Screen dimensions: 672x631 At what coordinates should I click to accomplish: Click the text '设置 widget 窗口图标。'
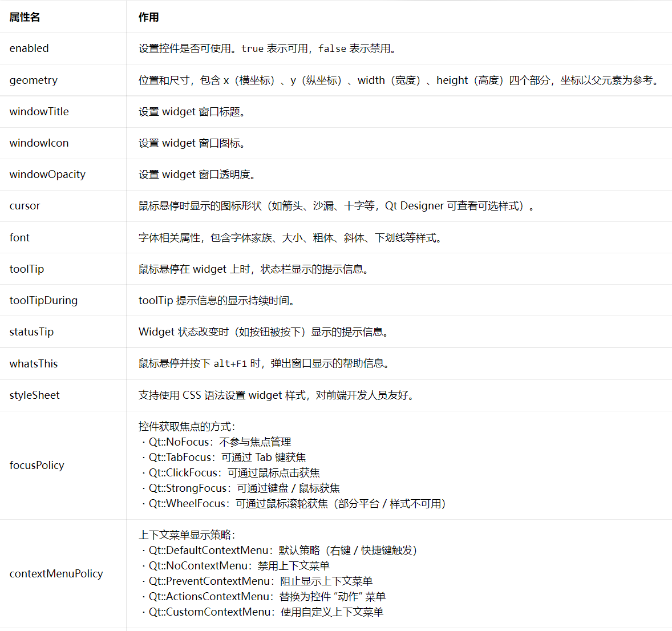[192, 143]
